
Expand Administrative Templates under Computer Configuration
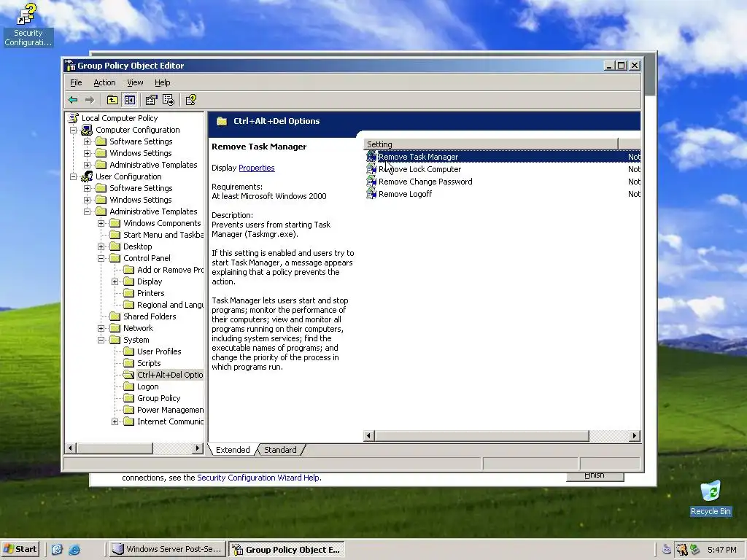pyautogui.click(x=88, y=166)
